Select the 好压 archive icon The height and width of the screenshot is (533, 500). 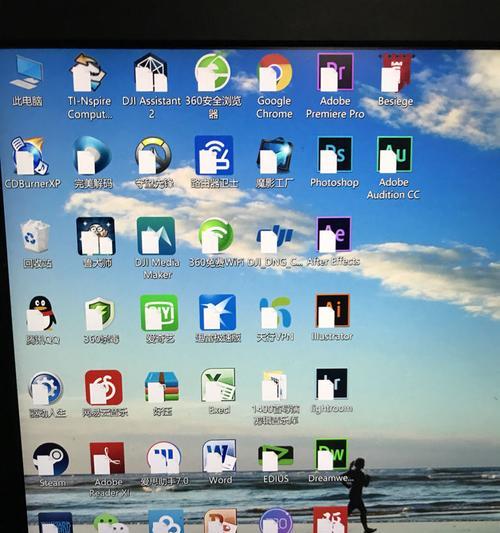161,387
